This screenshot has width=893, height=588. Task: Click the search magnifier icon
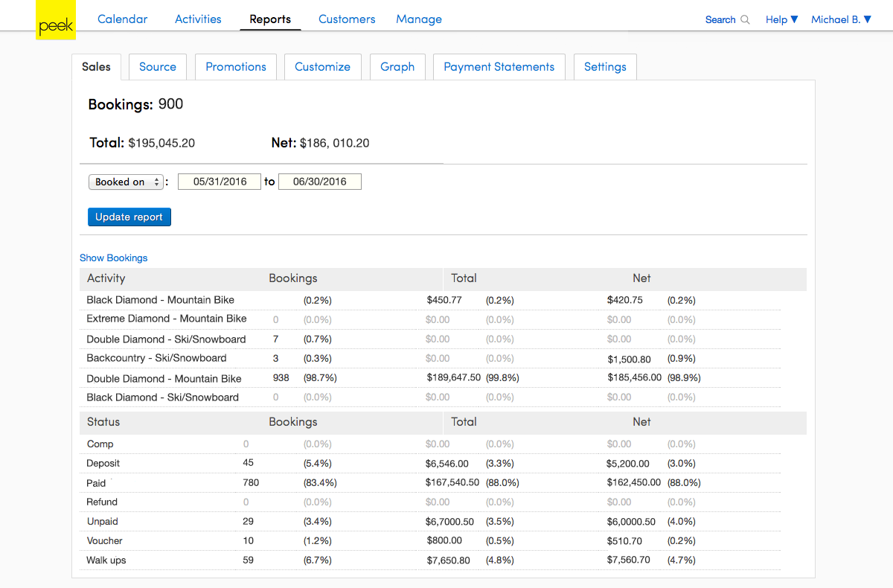[745, 20]
